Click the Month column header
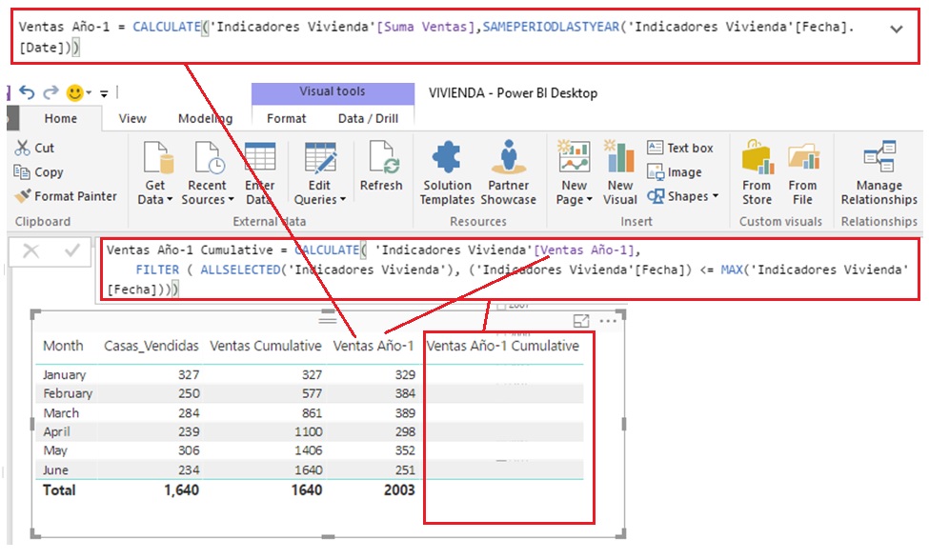The image size is (929, 560). tap(64, 346)
